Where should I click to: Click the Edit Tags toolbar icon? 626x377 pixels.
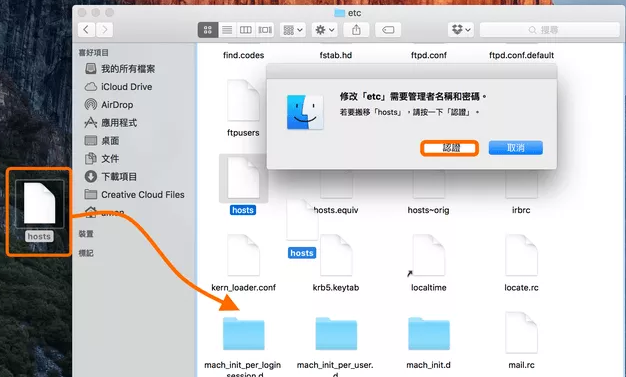388,30
